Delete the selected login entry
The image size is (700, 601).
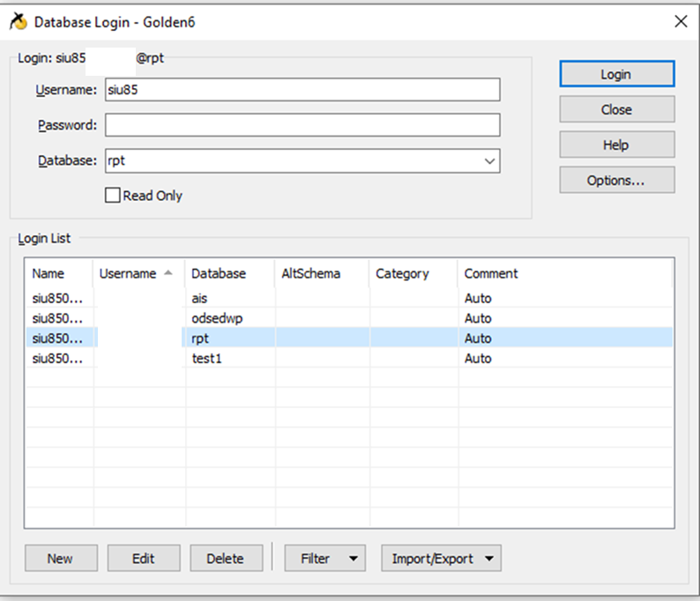(227, 558)
